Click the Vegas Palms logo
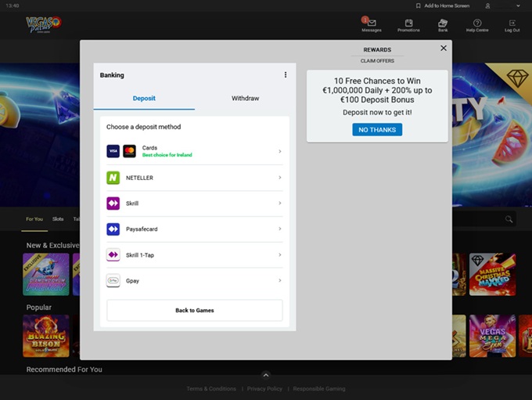Viewport: 532px width, 400px height. pyautogui.click(x=45, y=26)
